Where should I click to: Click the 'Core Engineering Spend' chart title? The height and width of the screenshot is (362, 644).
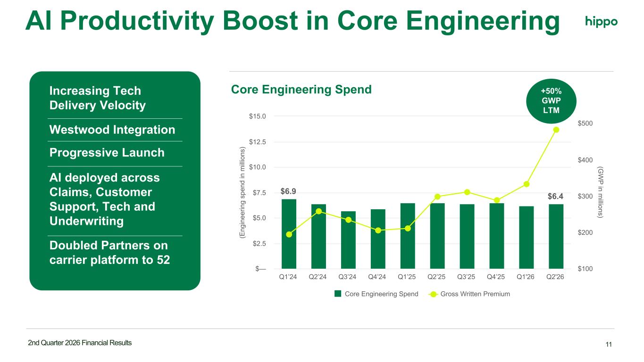point(301,89)
